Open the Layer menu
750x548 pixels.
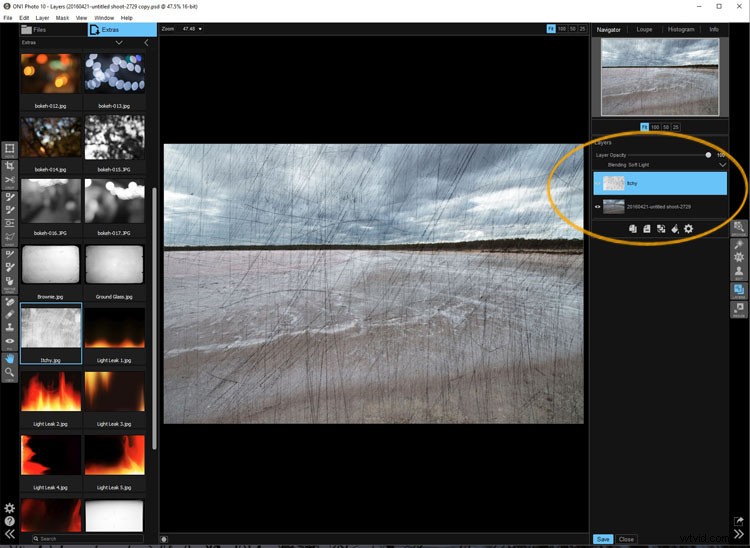[42, 18]
